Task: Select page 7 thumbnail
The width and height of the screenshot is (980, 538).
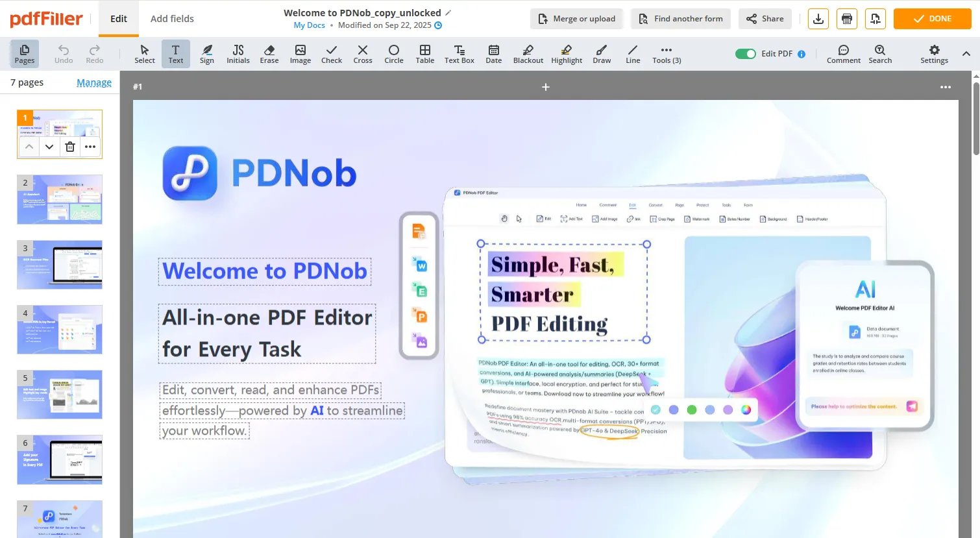Action: pos(60,519)
